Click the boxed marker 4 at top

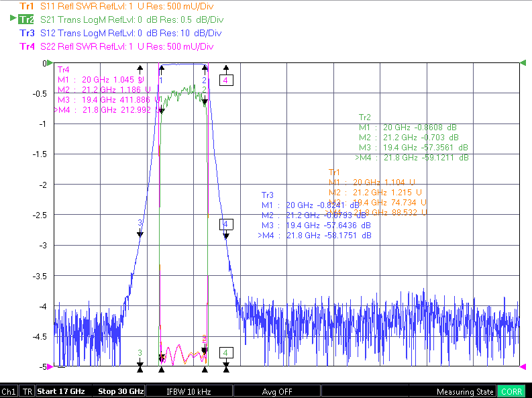point(226,81)
